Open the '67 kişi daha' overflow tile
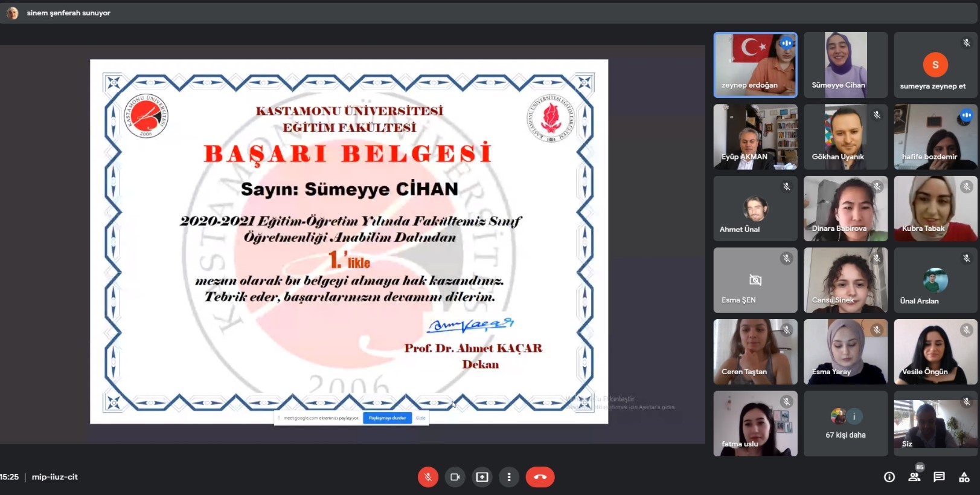Image resolution: width=980 pixels, height=495 pixels. [845, 424]
